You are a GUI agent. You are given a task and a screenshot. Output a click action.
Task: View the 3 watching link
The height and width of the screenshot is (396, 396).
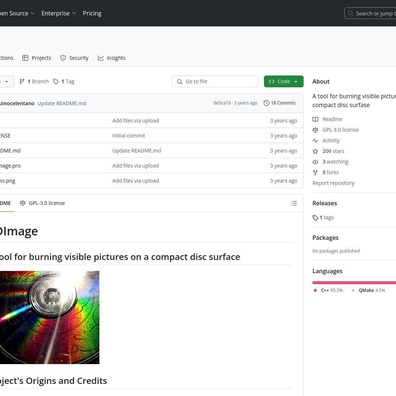[335, 162]
